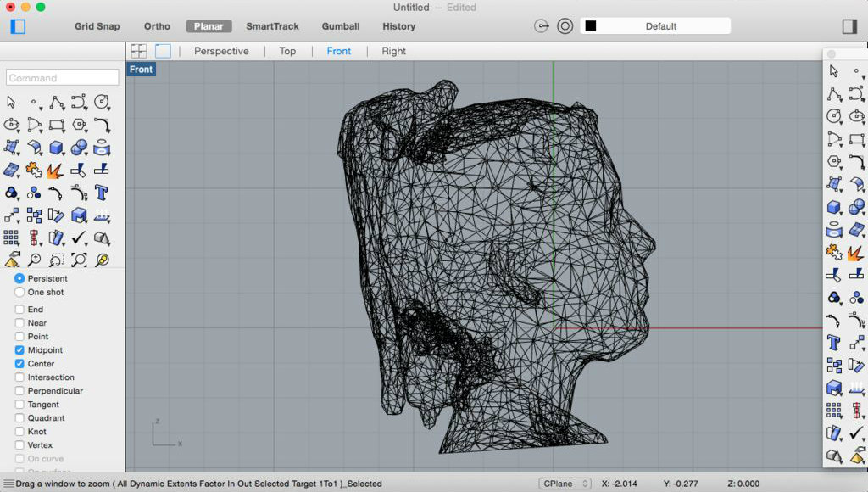
Task: Click the Explode icon in left toolbar
Action: (x=55, y=171)
